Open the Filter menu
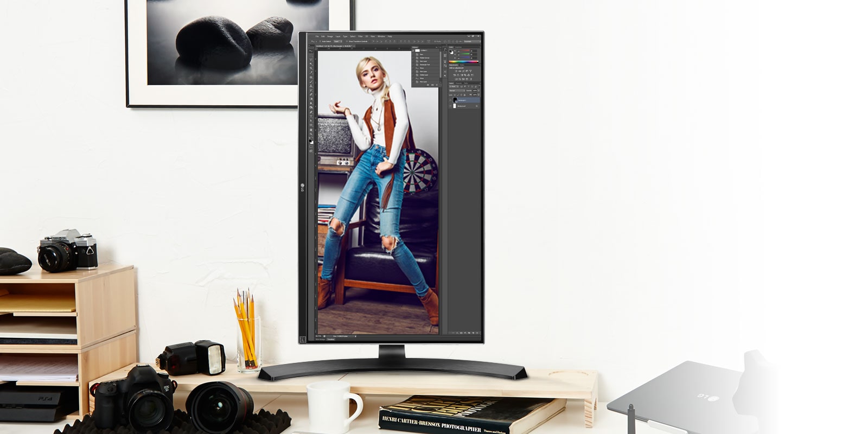 click(x=360, y=36)
